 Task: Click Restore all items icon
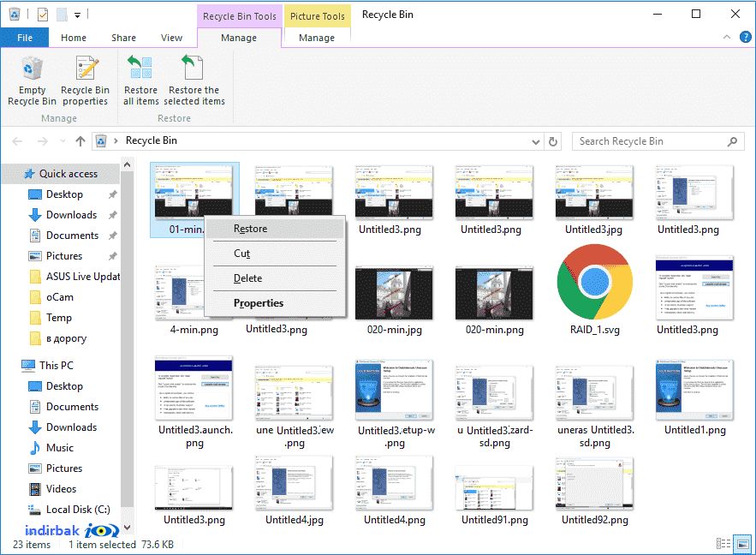pos(140,68)
